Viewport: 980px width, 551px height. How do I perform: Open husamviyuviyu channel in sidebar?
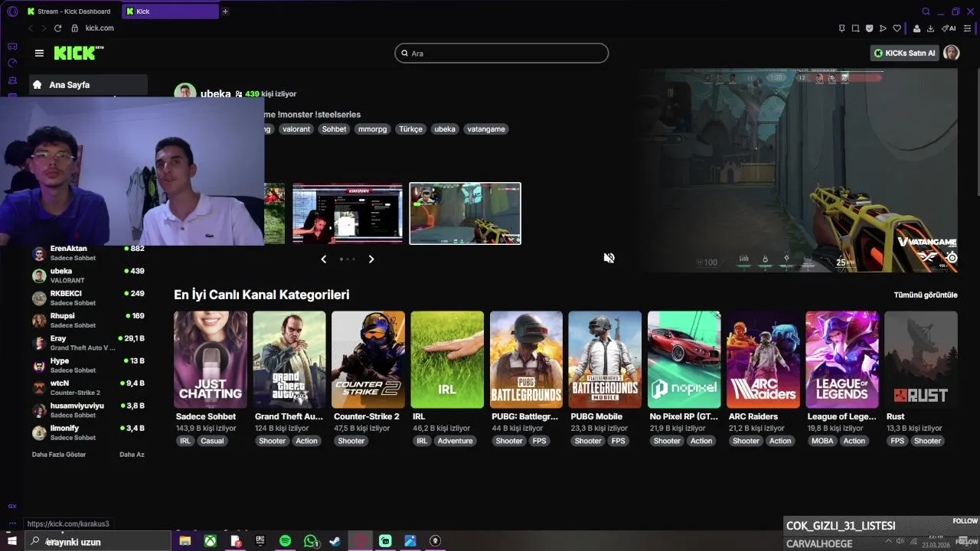coord(88,410)
